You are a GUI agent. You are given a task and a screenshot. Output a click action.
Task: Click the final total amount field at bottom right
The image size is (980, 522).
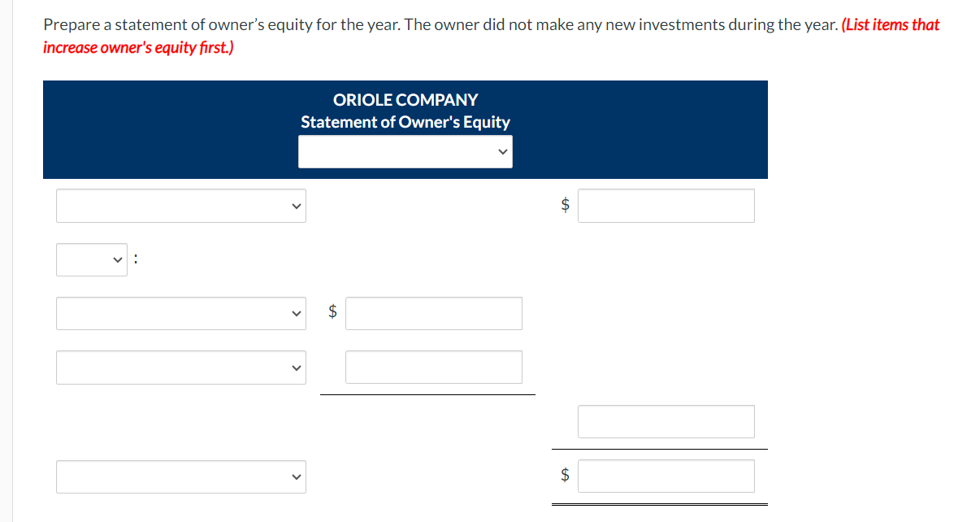(666, 476)
